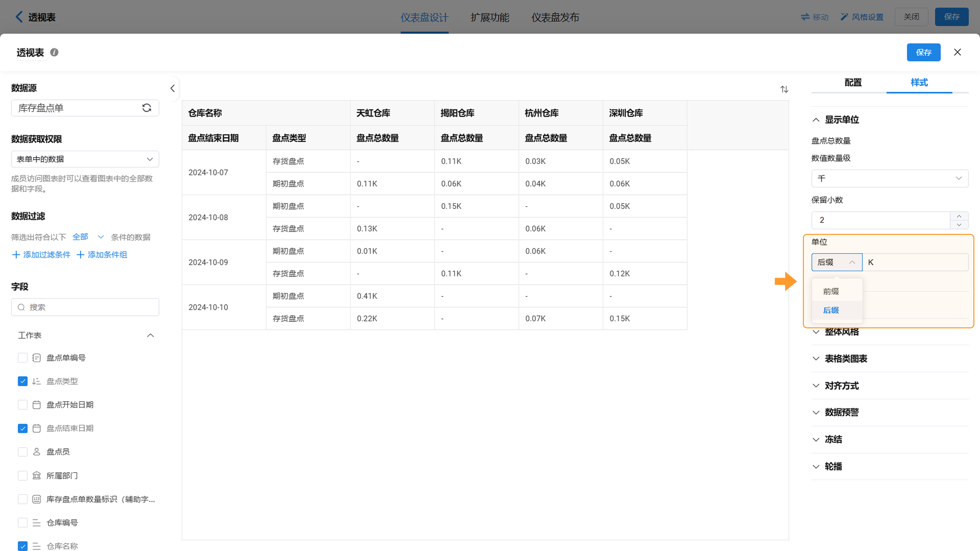Screen dimensions: 980x551
Task: Check the 所属部门 field checkbox
Action: pyautogui.click(x=22, y=476)
